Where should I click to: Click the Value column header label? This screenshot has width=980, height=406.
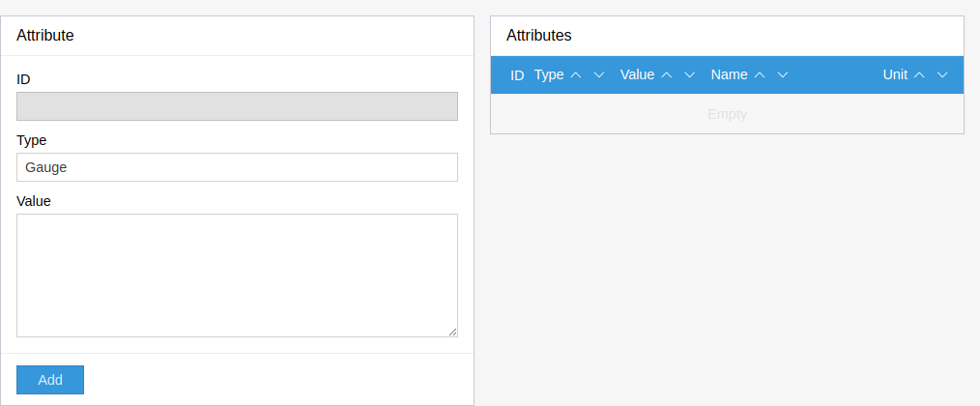pos(637,74)
